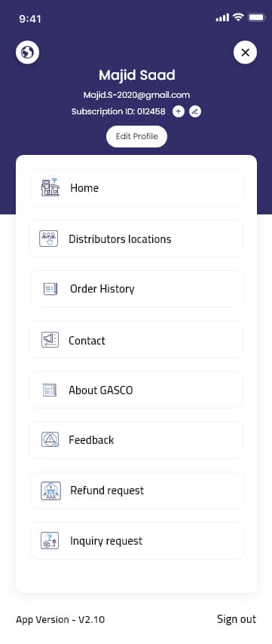Tap the Feedback warning icon
Viewport: 272px width, 644px height.
click(x=50, y=439)
